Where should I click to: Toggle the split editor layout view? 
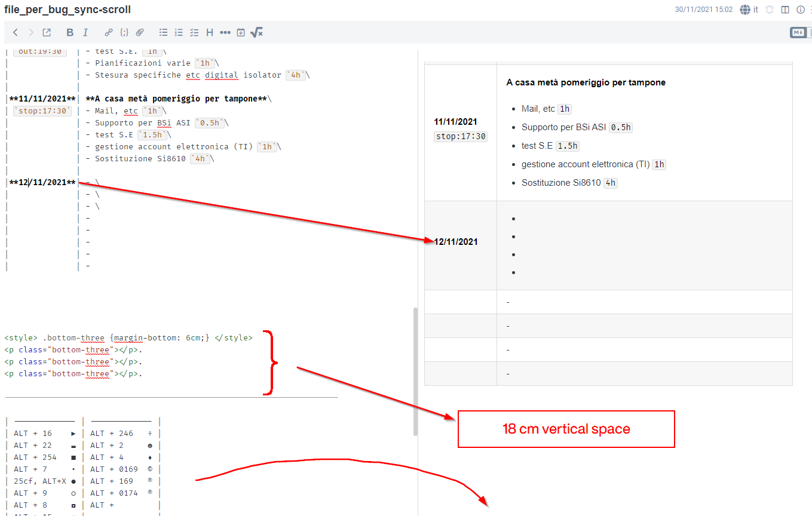[x=784, y=10]
